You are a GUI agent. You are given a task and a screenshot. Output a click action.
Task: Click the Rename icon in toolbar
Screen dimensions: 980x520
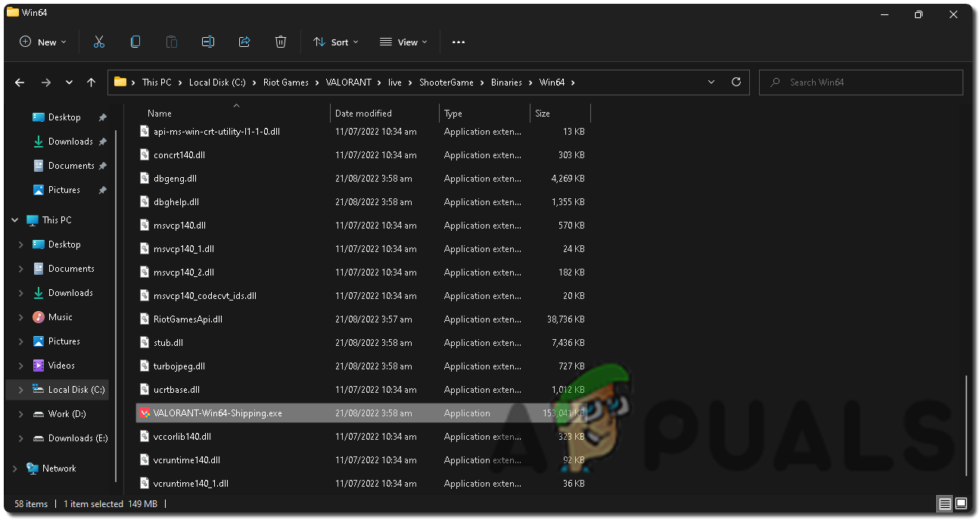[208, 42]
